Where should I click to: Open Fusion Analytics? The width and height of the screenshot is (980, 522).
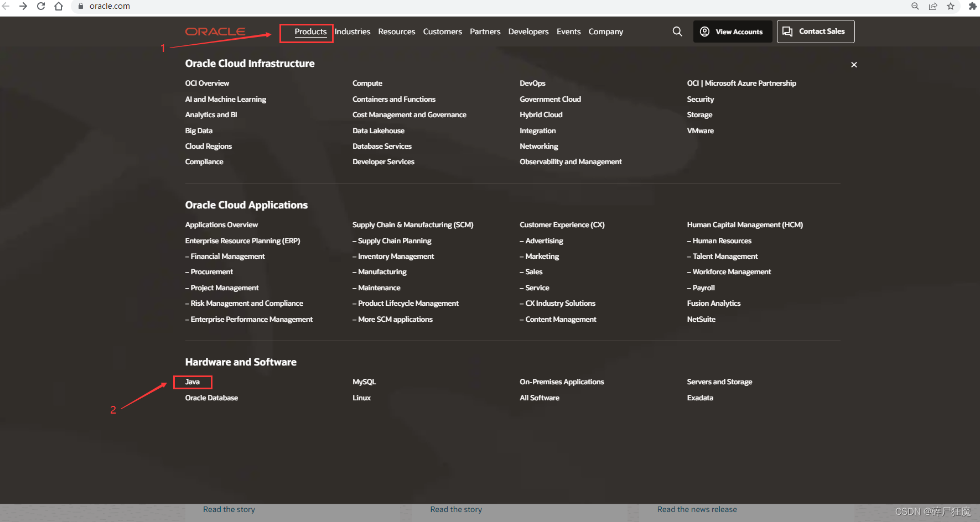[714, 303]
